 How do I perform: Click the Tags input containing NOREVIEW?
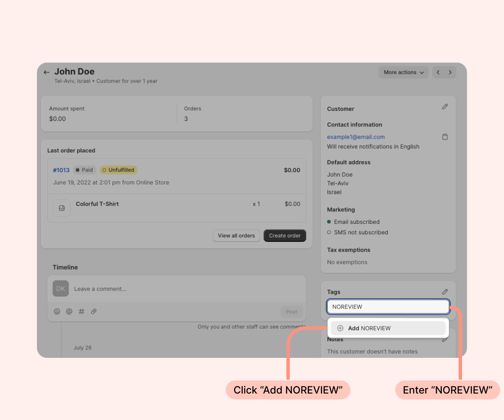point(388,307)
